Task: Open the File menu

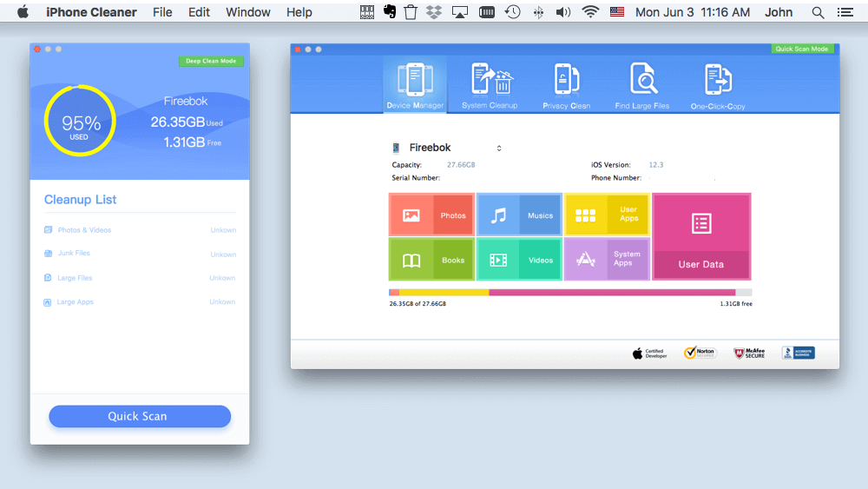Action: [x=162, y=12]
